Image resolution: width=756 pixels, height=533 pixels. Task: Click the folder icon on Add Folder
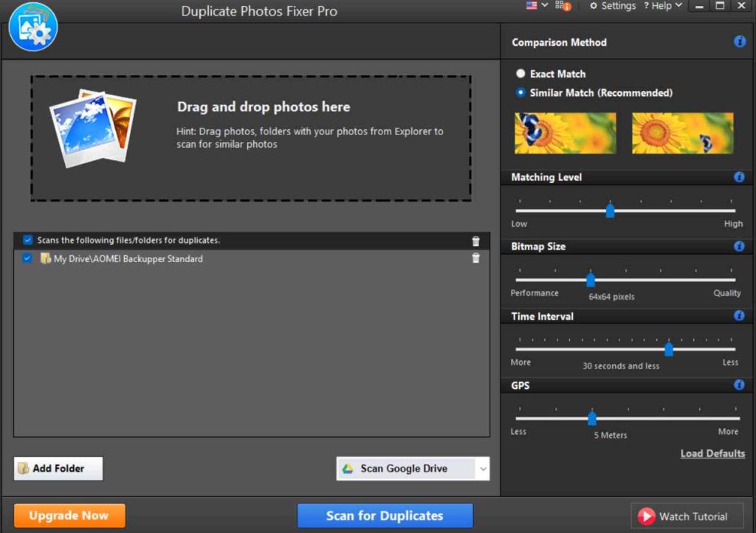pos(23,469)
